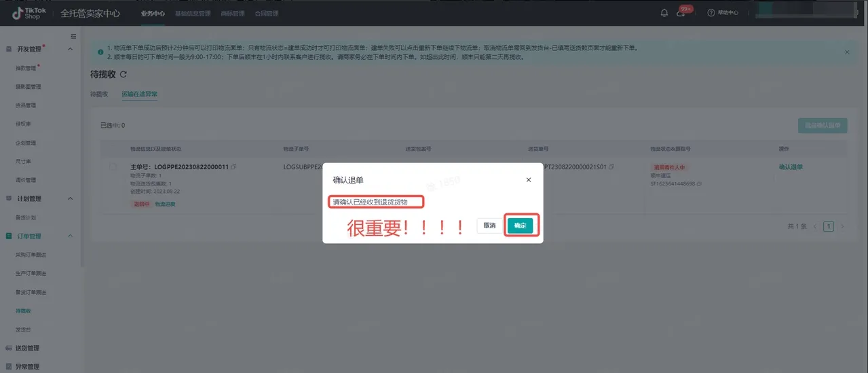Image resolution: width=868 pixels, height=373 pixels.
Task: Open 帮助中心 help link
Action: [x=723, y=13]
